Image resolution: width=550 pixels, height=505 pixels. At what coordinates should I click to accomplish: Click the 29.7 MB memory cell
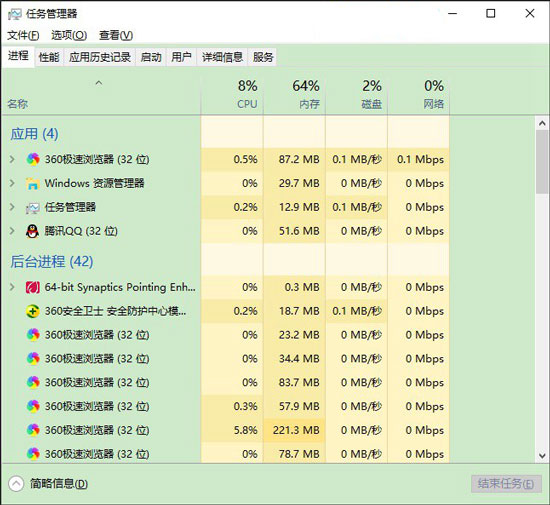pyautogui.click(x=294, y=183)
